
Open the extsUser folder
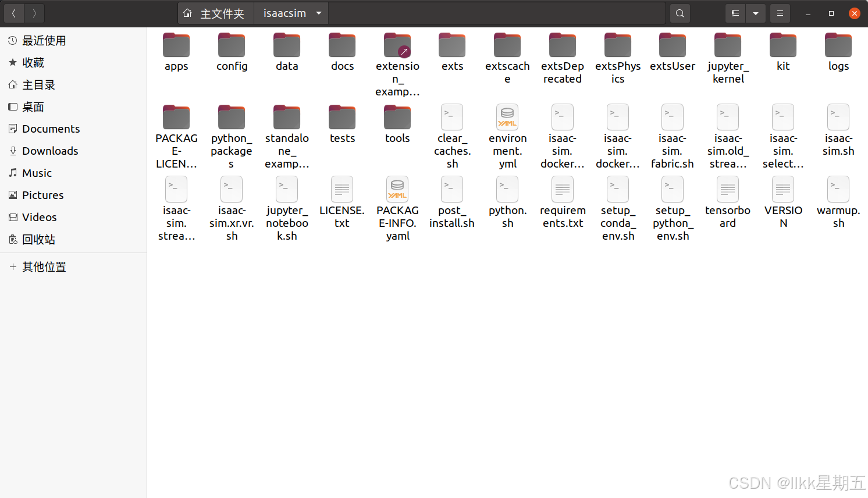click(x=673, y=52)
